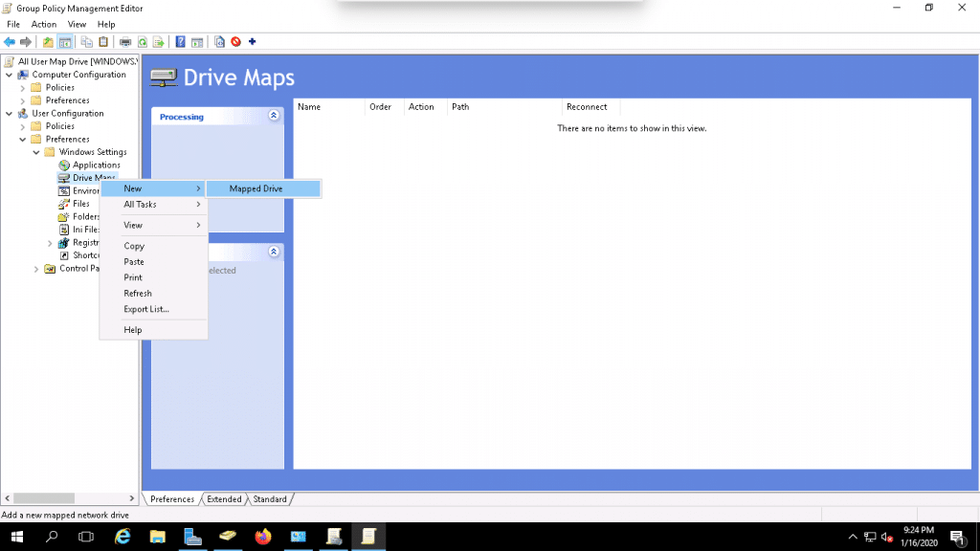This screenshot has height=551, width=980.
Task: Click Show/Hide Action Pane toolbar icon
Action: tap(197, 42)
